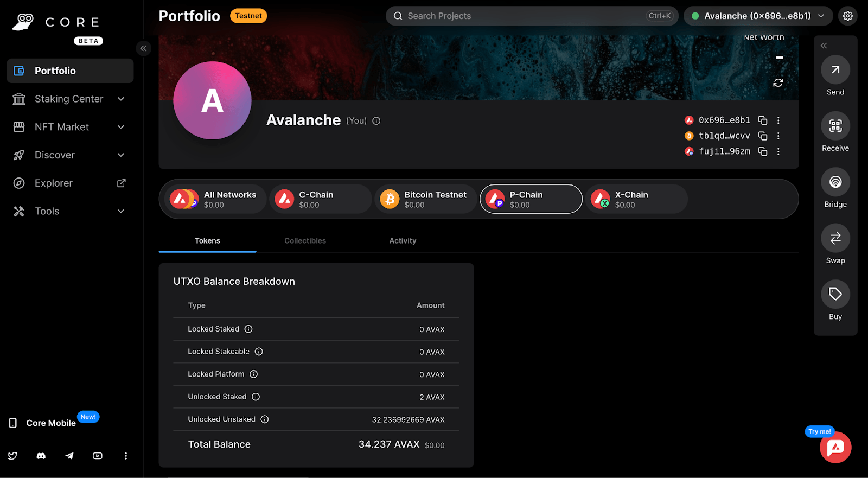Show info for Unlocked Unstaked
The image size is (868, 478).
(x=265, y=419)
